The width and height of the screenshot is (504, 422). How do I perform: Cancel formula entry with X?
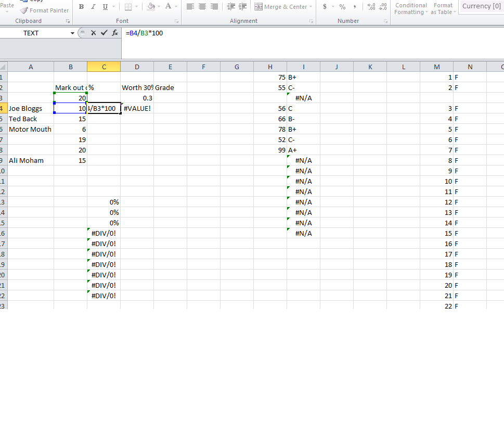pos(94,33)
